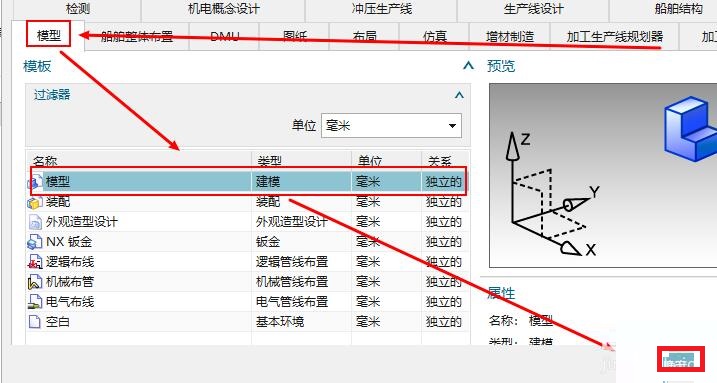Open the DMU tab

click(x=225, y=36)
